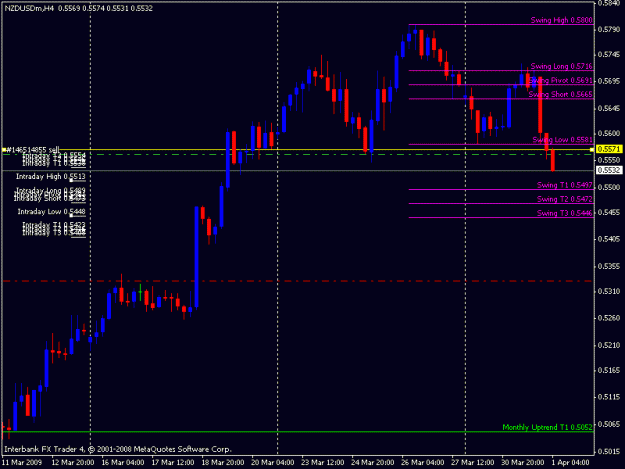Select the #146514855 sell order label
This screenshot has width=625, height=469.
click(x=33, y=150)
